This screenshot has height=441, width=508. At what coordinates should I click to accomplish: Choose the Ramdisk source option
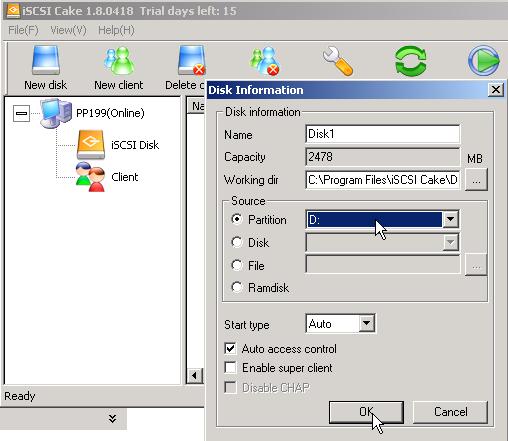coord(237,287)
